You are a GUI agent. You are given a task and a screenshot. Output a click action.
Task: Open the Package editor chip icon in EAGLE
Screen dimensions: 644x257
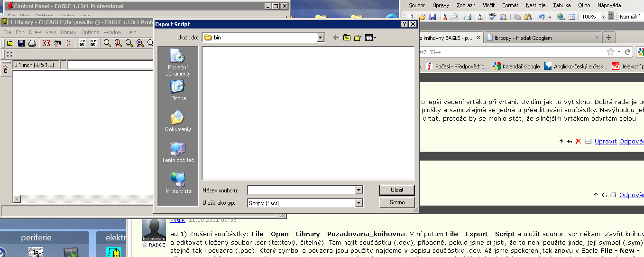click(57, 43)
